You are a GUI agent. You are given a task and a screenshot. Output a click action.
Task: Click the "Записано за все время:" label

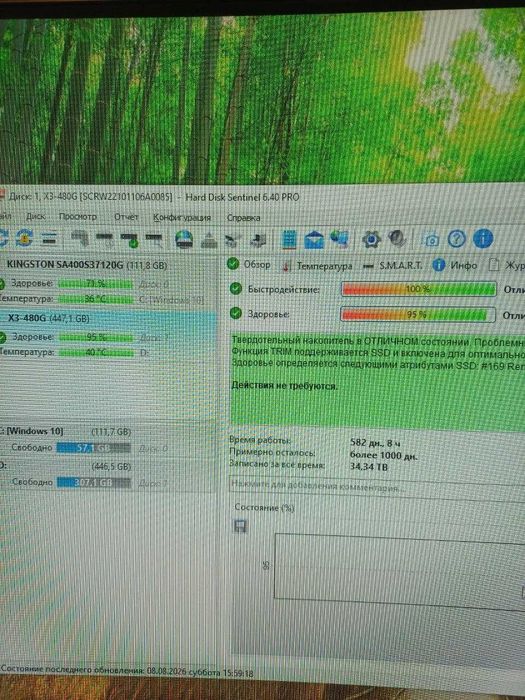coord(277,464)
